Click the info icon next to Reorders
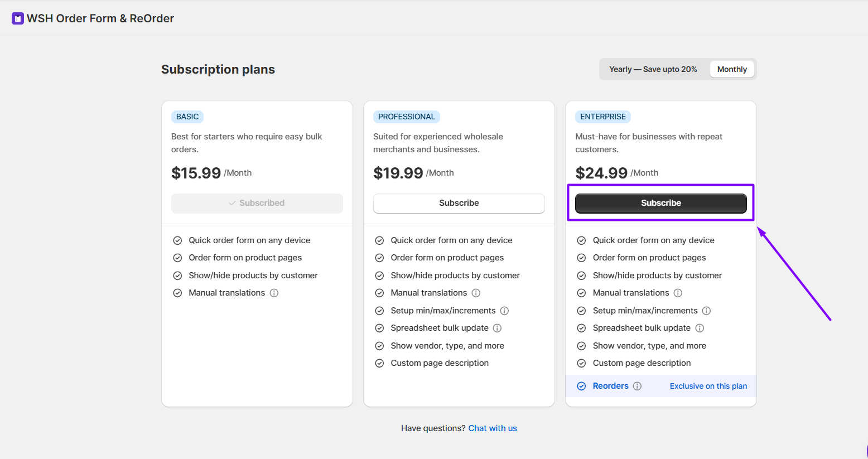The width and height of the screenshot is (868, 459). coord(637,386)
